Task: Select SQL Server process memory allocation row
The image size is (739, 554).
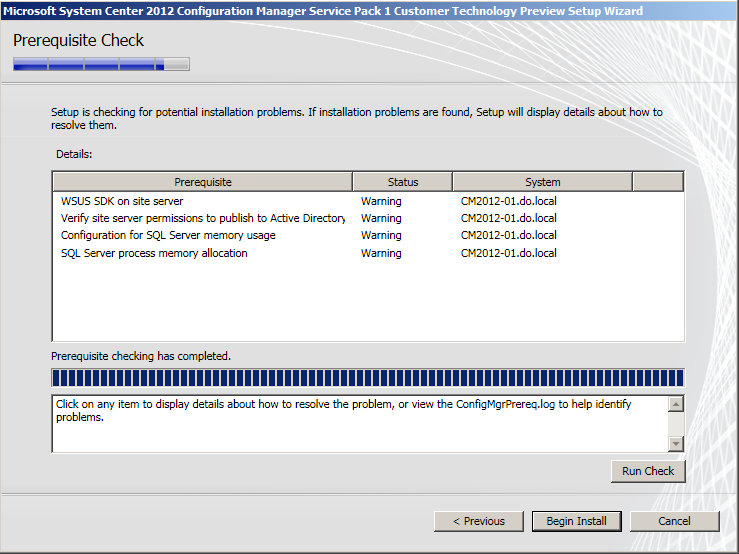Action: (368, 253)
